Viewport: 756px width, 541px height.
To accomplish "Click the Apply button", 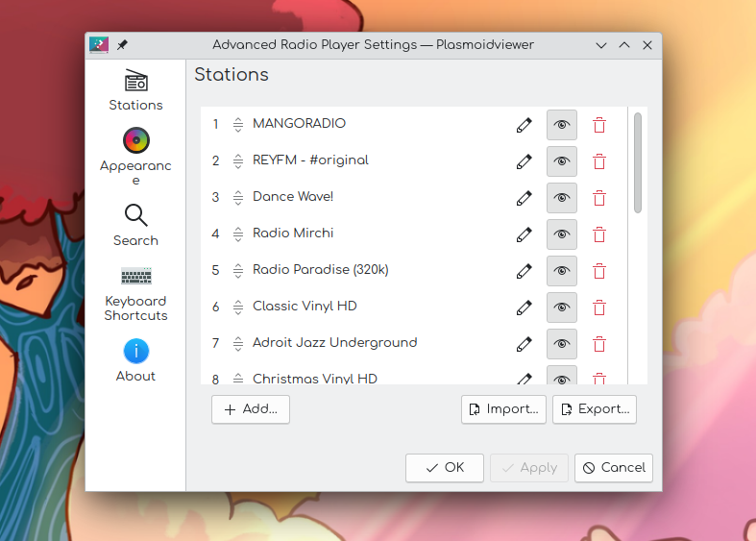I will click(529, 468).
